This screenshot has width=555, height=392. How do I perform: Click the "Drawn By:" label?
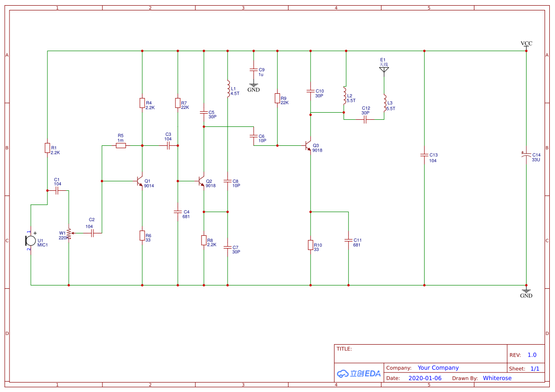point(465,378)
